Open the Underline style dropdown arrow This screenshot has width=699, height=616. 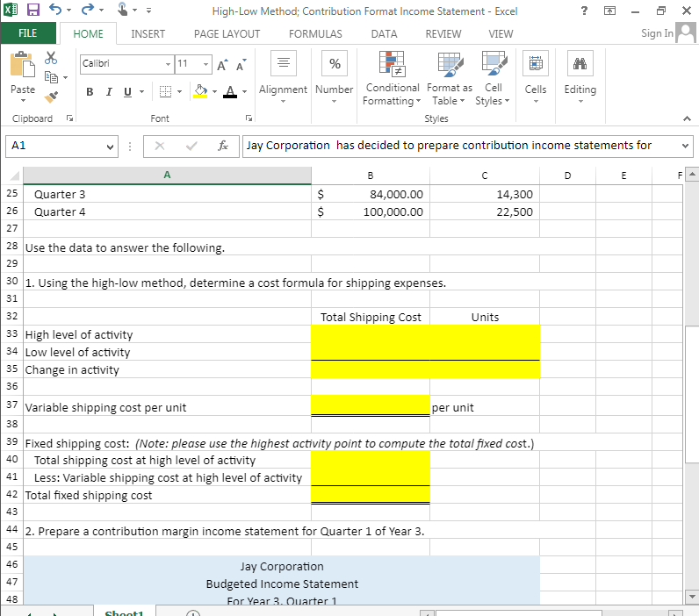141,92
